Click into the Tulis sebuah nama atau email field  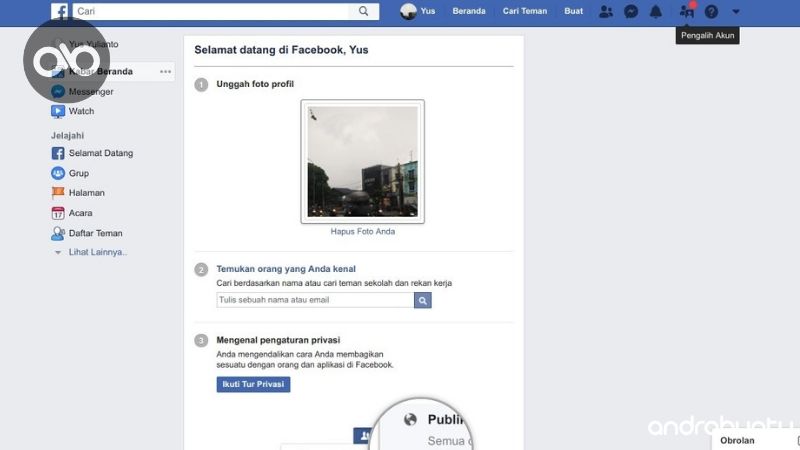click(315, 300)
